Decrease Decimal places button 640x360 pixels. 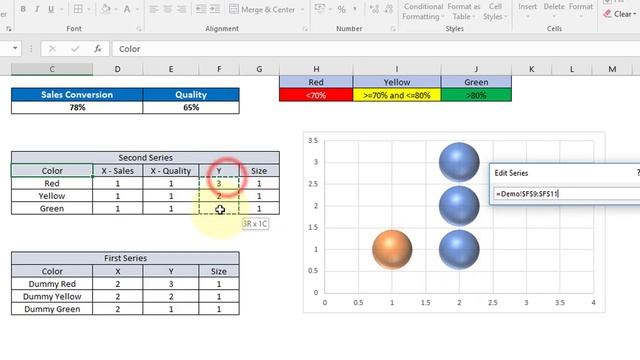389,9
